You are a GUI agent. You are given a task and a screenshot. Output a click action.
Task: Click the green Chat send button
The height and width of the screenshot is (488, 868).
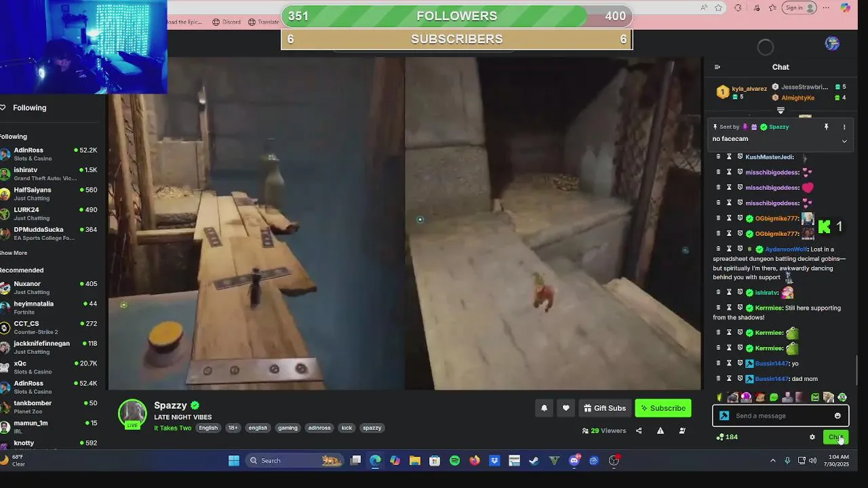click(835, 437)
